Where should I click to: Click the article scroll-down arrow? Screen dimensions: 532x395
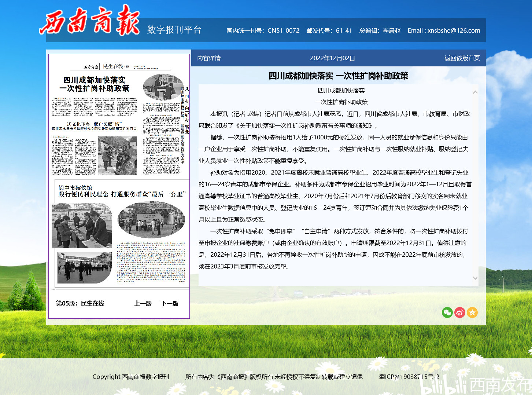[475, 278]
